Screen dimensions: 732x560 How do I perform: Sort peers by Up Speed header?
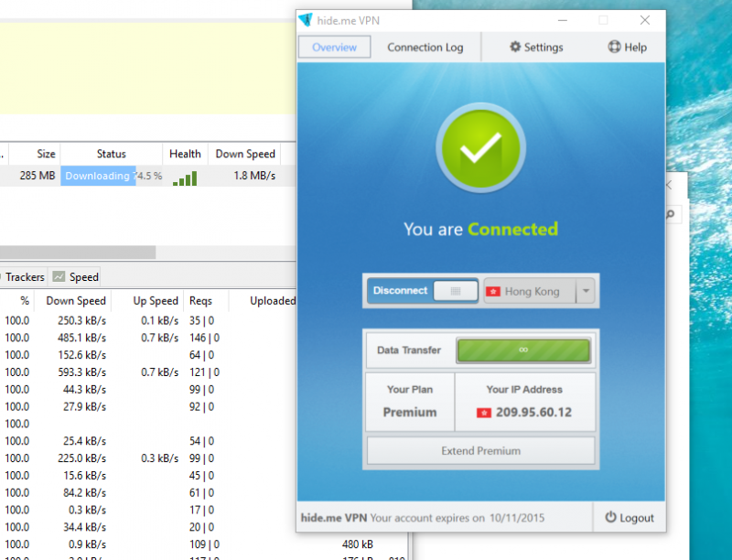click(x=148, y=301)
